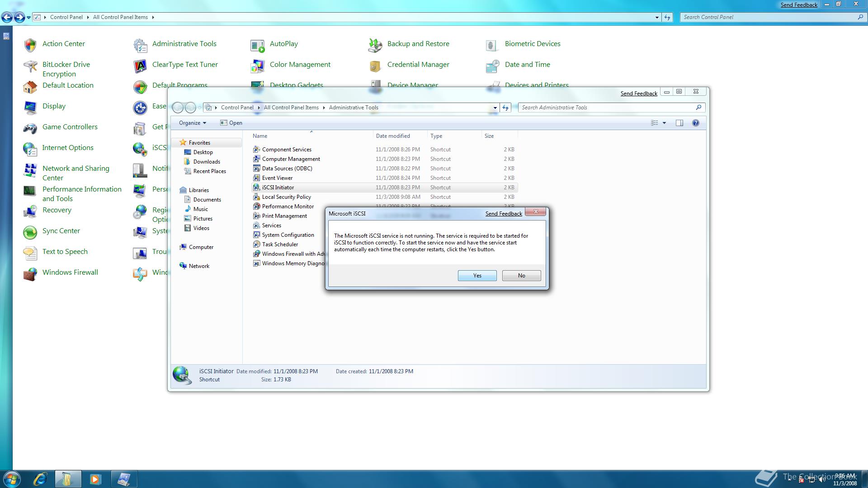
Task: Click Send Feedback link in Control Panel window
Action: click(799, 5)
